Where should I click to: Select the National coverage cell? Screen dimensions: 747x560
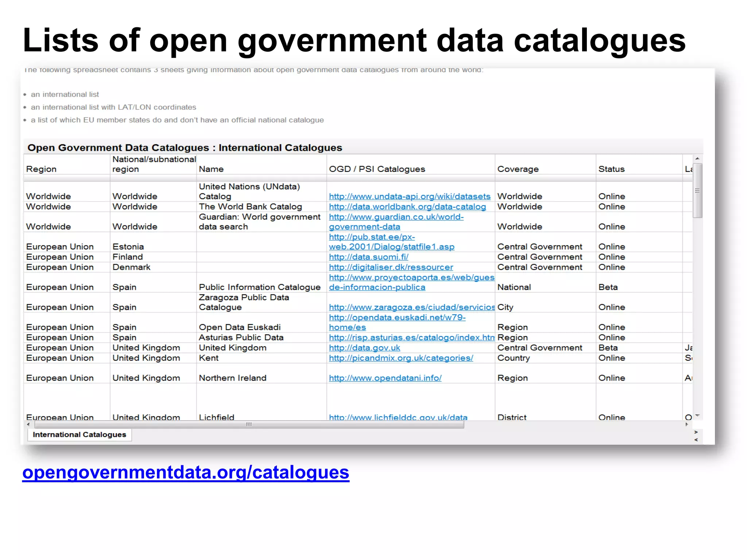point(545,282)
